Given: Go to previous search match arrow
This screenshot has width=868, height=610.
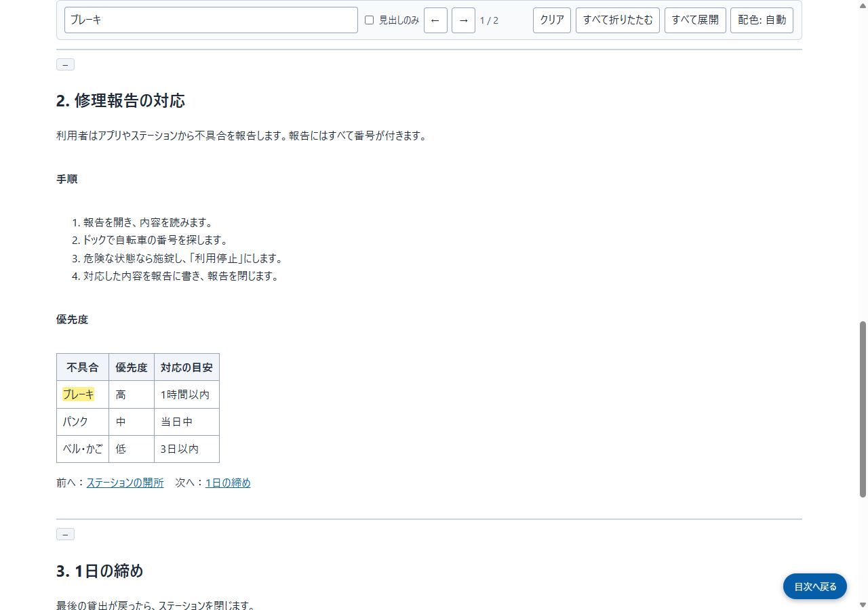Looking at the screenshot, I should tap(435, 20).
